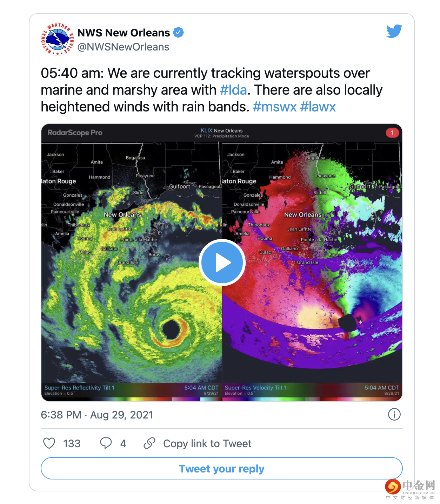Click the 133 likes count
The image size is (440, 504).
click(x=72, y=443)
